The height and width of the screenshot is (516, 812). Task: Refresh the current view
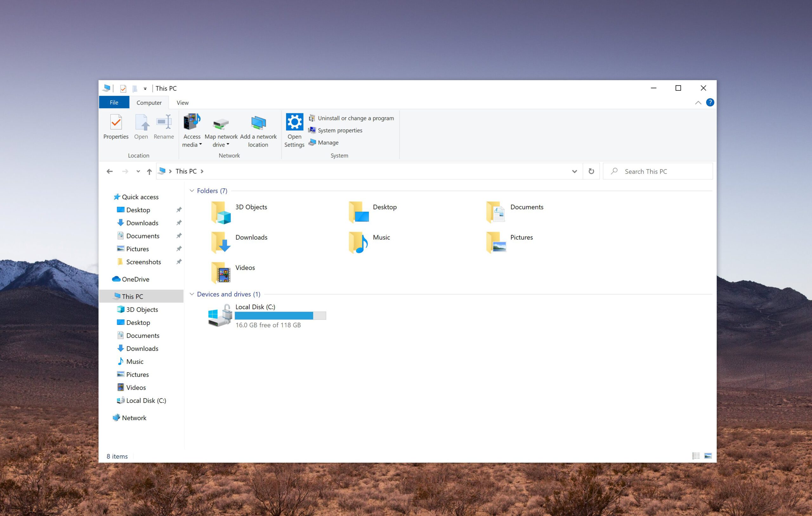click(591, 171)
